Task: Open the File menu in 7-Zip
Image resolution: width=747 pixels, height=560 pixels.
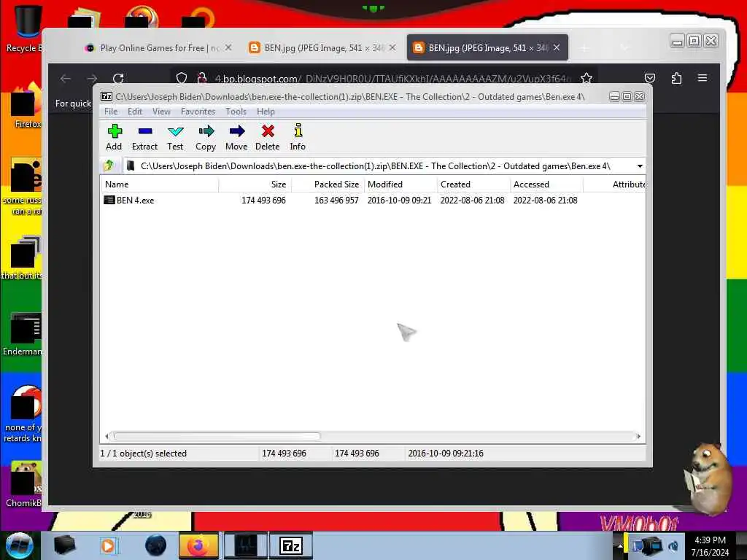Action: tap(111, 112)
